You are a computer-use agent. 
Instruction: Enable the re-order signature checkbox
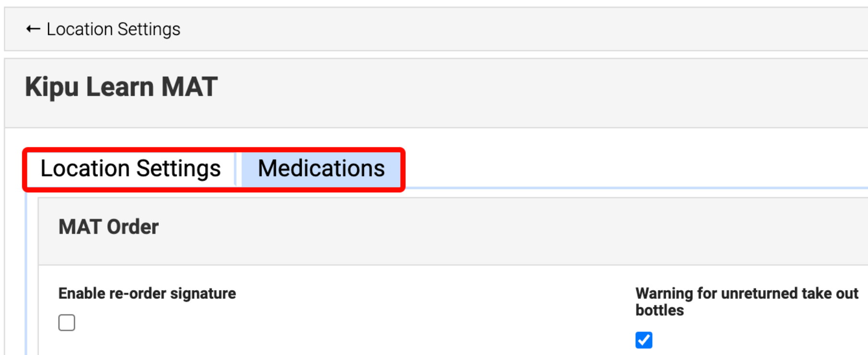point(67,323)
